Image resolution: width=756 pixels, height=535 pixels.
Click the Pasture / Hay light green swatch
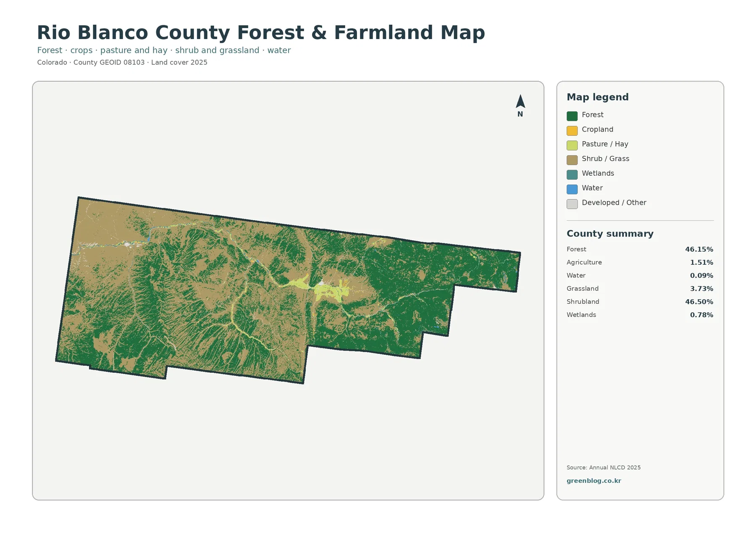click(572, 145)
